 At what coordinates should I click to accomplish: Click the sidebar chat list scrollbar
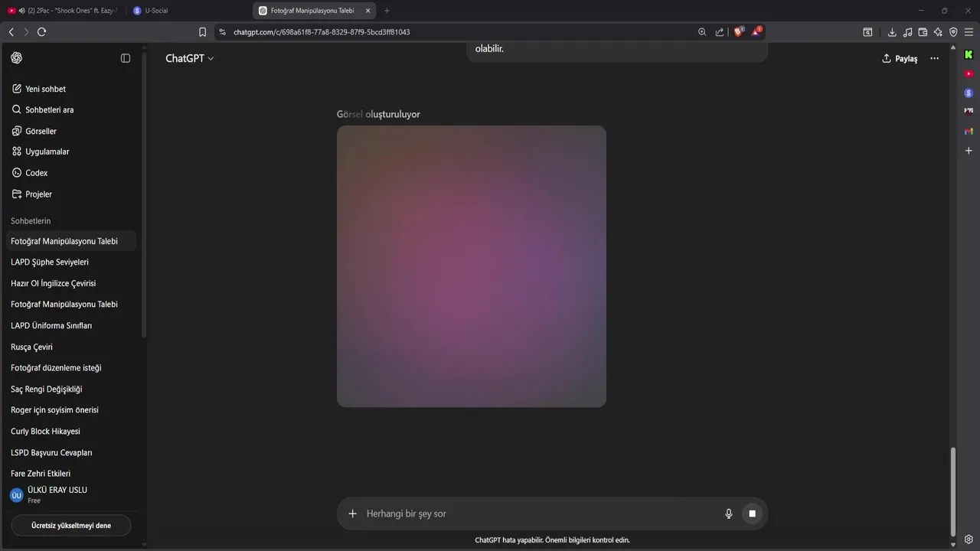144,195
